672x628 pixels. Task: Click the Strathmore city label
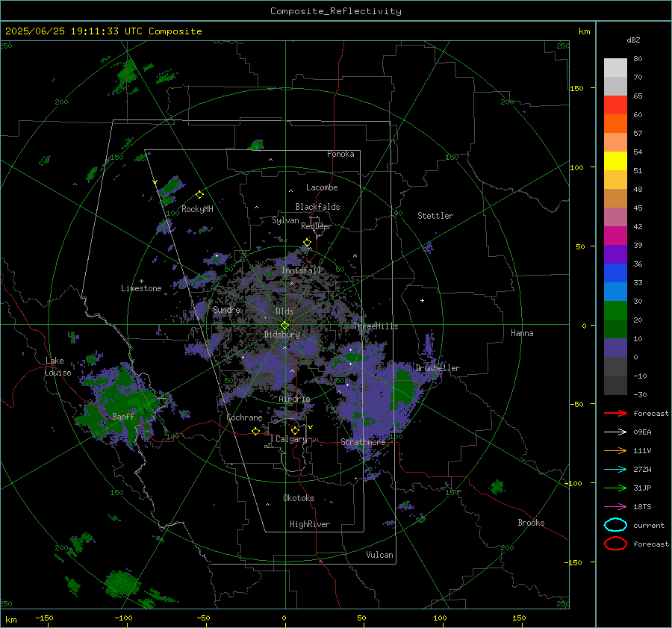pyautogui.click(x=364, y=442)
